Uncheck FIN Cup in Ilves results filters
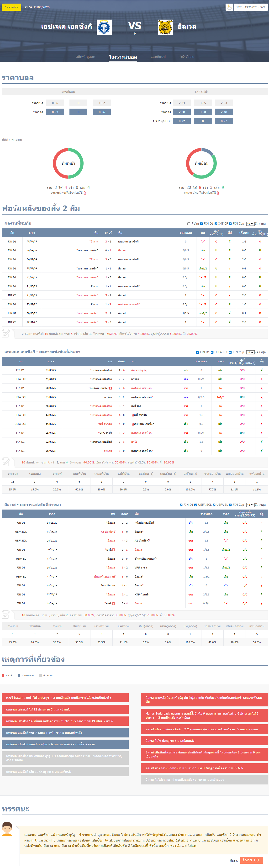 [x=230, y=505]
